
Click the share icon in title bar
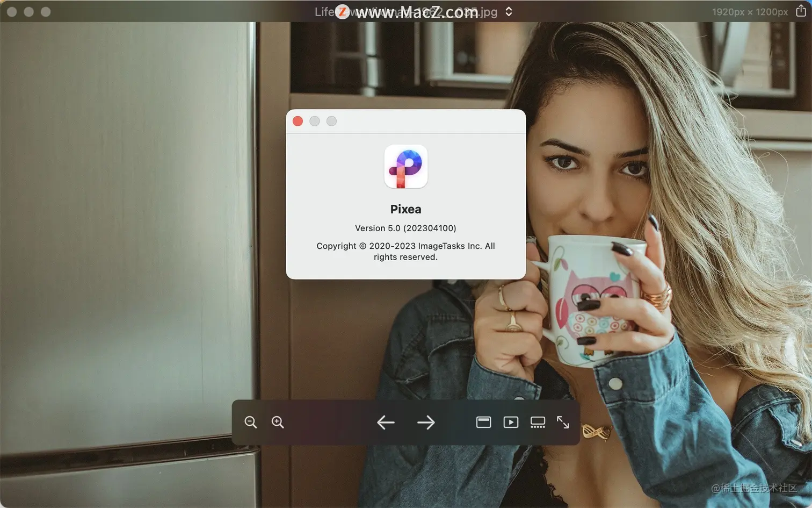tap(801, 11)
